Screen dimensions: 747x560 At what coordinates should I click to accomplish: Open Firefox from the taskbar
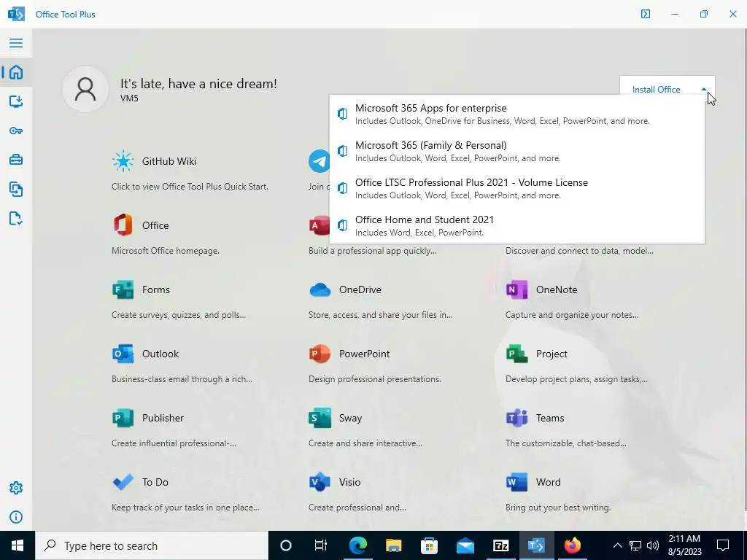tap(572, 545)
